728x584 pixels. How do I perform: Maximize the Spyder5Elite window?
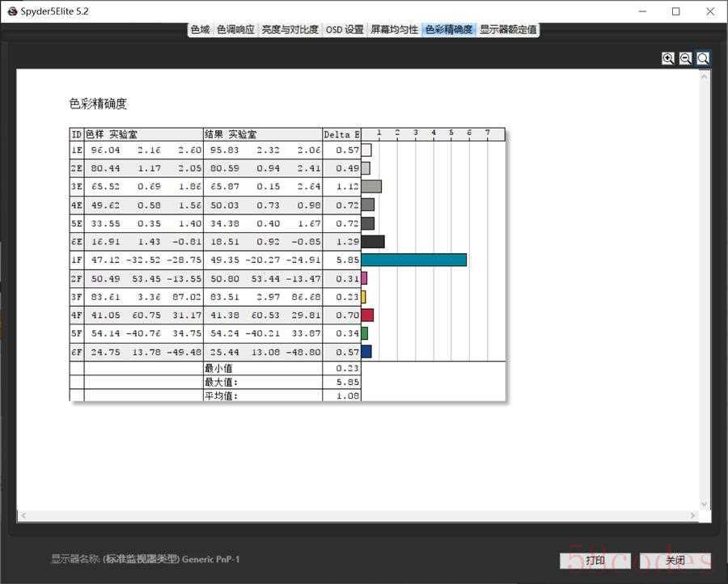676,11
